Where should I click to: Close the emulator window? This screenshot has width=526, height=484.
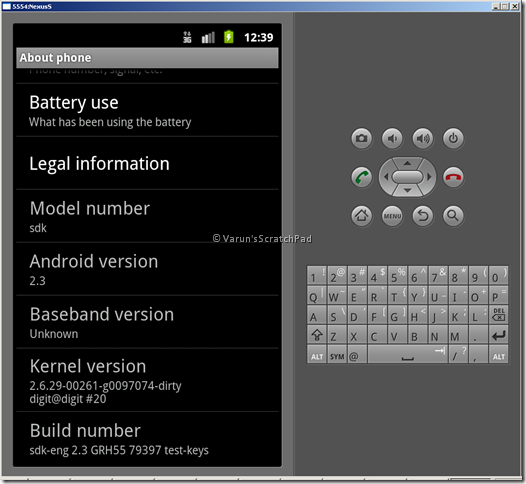tap(515, 6)
